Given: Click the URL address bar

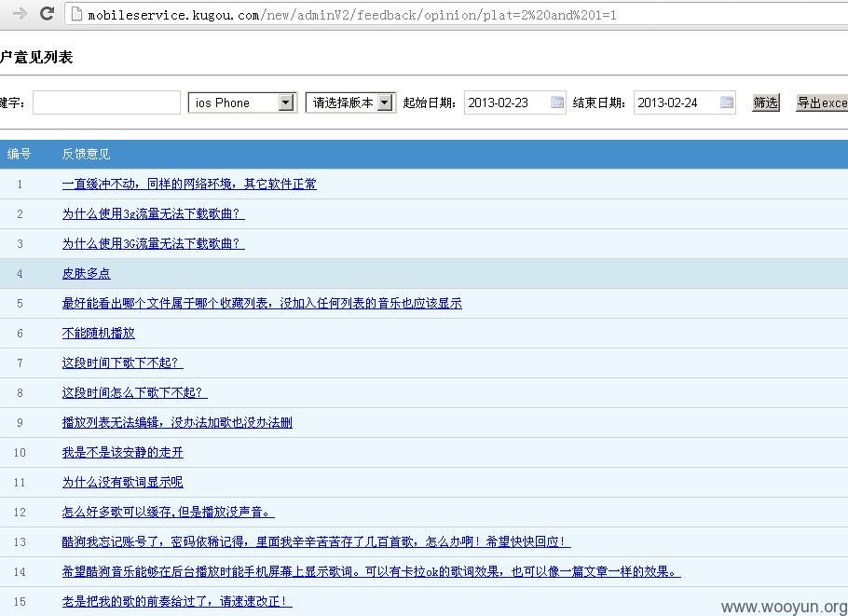Looking at the screenshot, I should pos(457,15).
